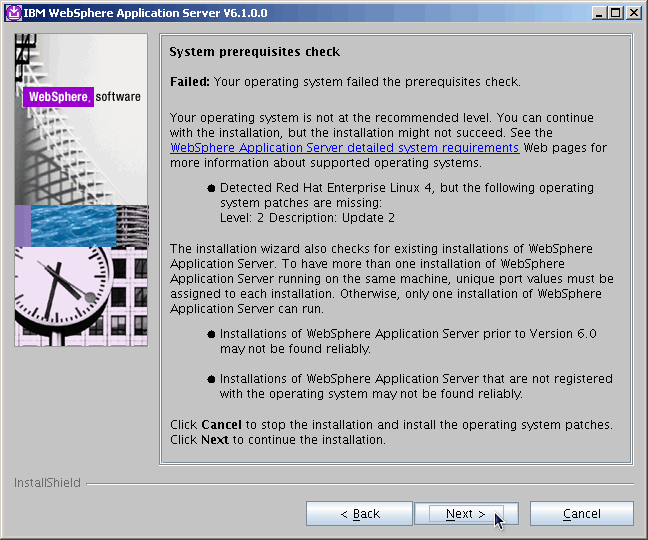The image size is (648, 540).
Task: Minimize the WebSphere installer window
Action: point(599,13)
